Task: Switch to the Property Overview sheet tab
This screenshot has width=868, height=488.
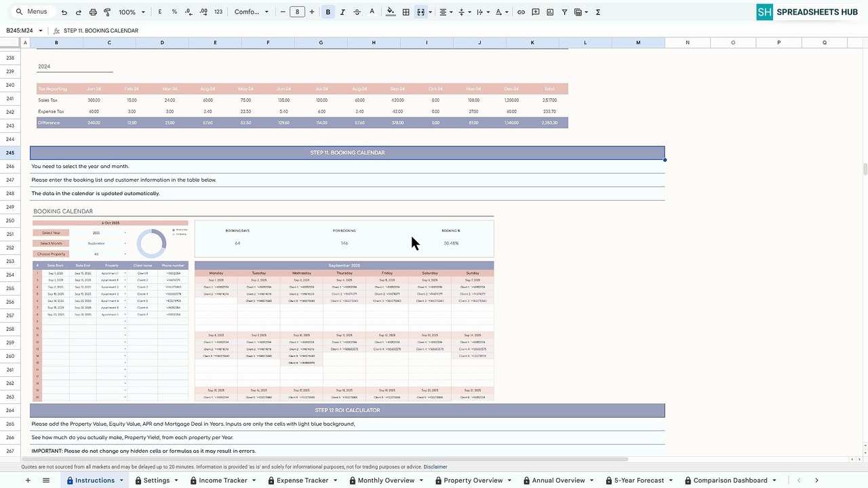Action: pyautogui.click(x=473, y=481)
